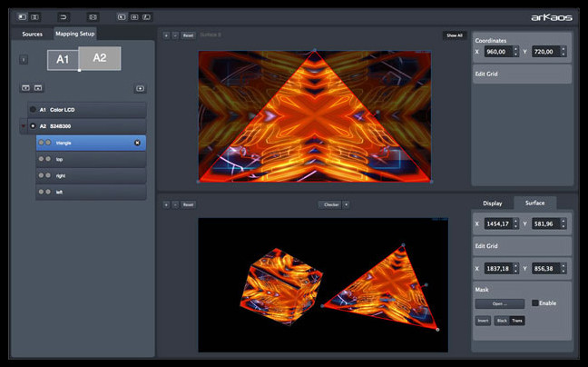Screen dimensions: 588x367
Task: Click the small square button left of A1 display
Action: click(x=24, y=60)
